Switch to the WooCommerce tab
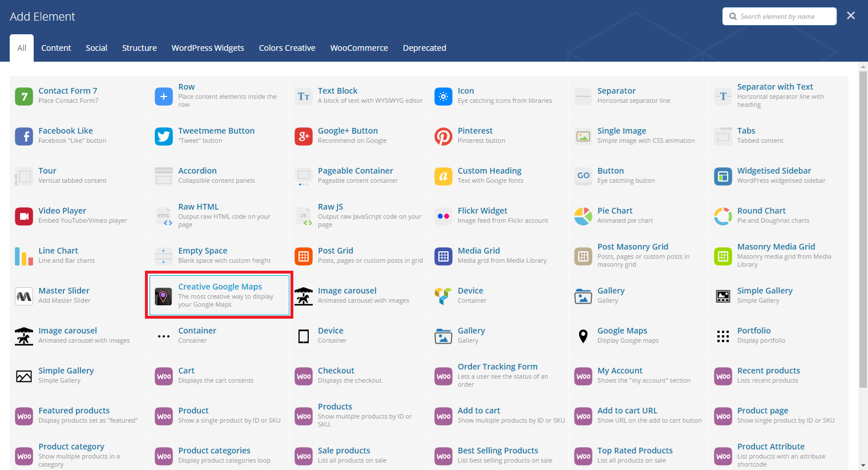 tap(359, 48)
